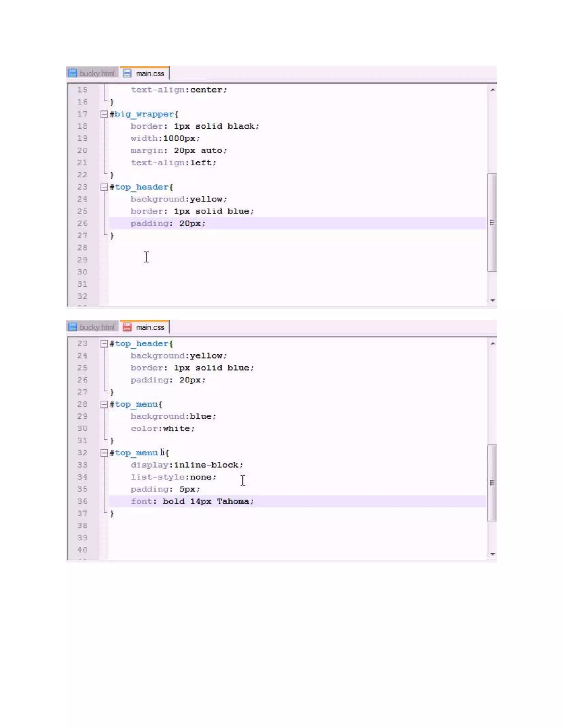
Task: Click scroll-down arrow in lower editor
Action: tap(492, 554)
